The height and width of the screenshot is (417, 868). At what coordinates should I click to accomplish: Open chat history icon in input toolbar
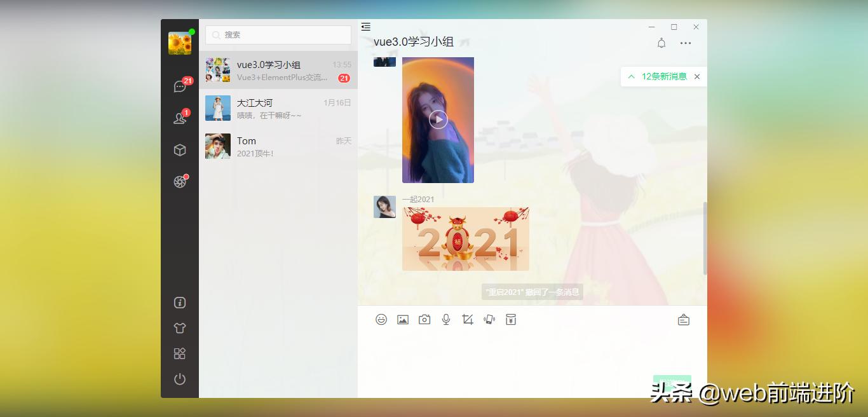683,319
